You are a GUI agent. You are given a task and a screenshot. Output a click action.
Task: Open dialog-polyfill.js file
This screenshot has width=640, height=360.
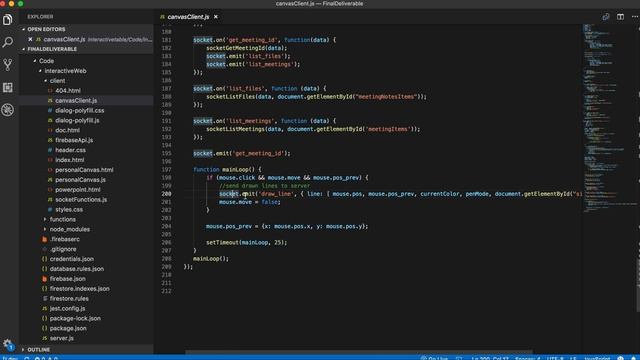tap(77, 120)
